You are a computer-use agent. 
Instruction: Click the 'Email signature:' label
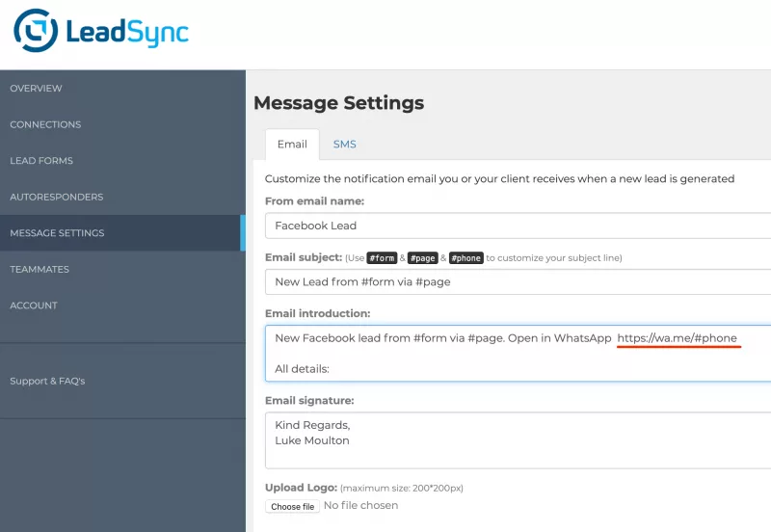tap(309, 401)
